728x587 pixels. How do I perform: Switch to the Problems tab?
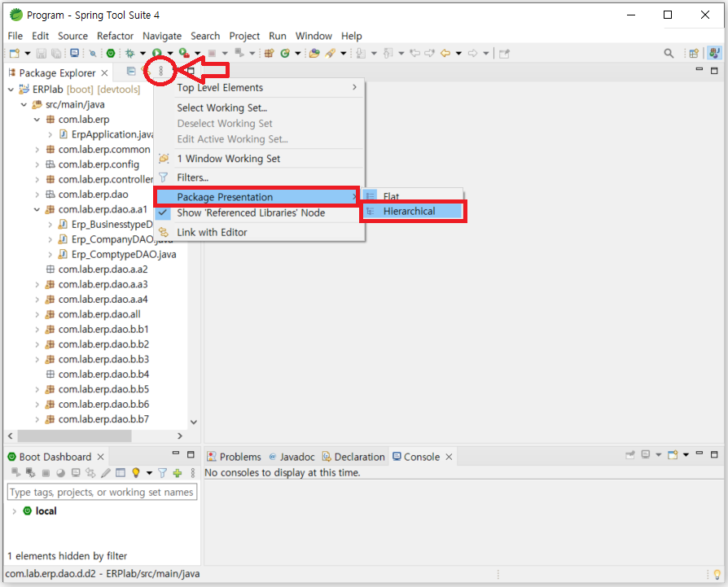[x=234, y=457]
